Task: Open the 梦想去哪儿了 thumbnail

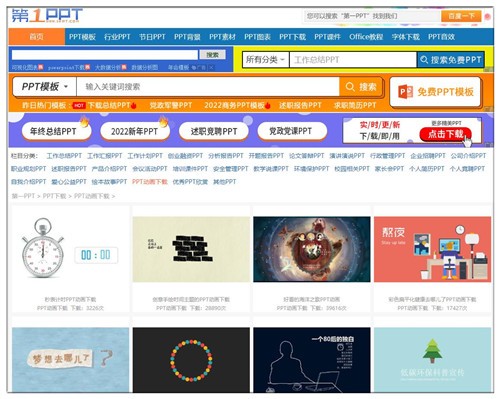Action: 70,360
